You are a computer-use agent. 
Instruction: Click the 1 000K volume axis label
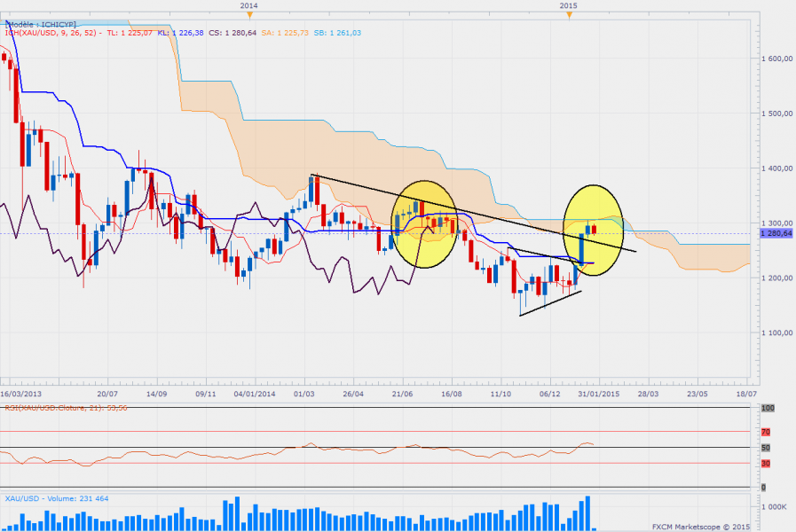click(774, 506)
